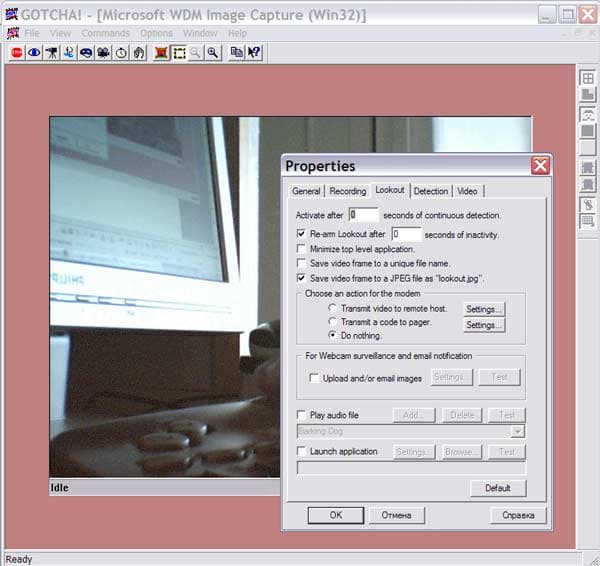Click the arrow with question mark help icon
This screenshot has height=566, width=600.
tap(254, 52)
